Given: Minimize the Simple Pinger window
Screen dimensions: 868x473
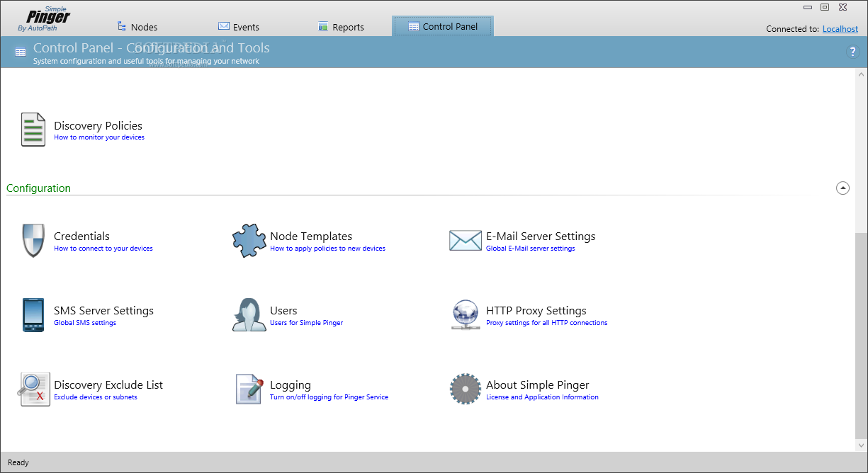Looking at the screenshot, I should point(808,7).
